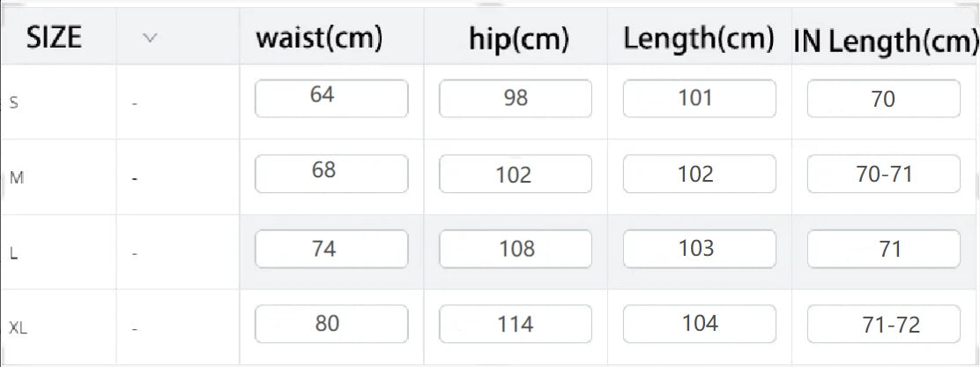Click the SIZE column header
The width and height of the screenshot is (980, 367).
click(54, 39)
